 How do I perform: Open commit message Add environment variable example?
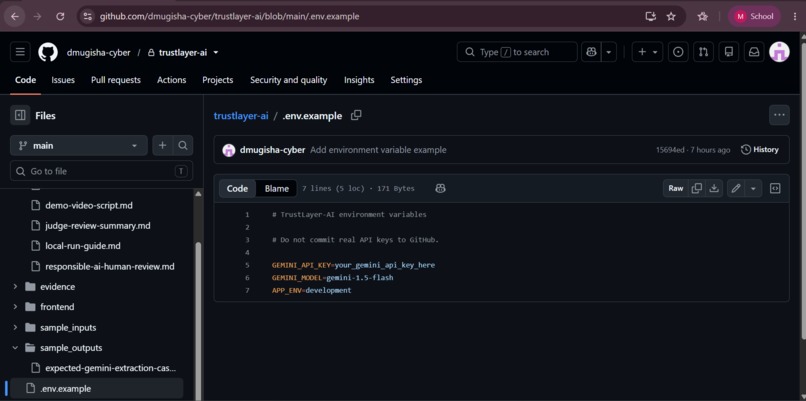point(378,150)
